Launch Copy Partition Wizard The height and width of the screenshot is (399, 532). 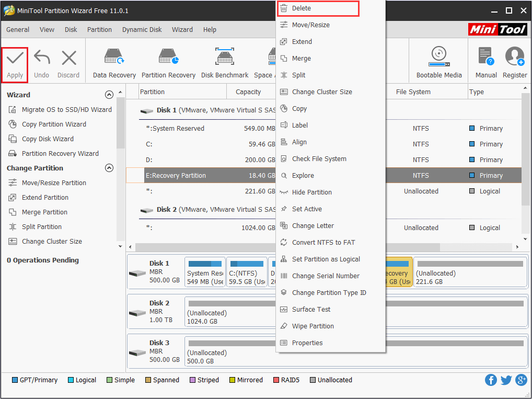click(47, 124)
